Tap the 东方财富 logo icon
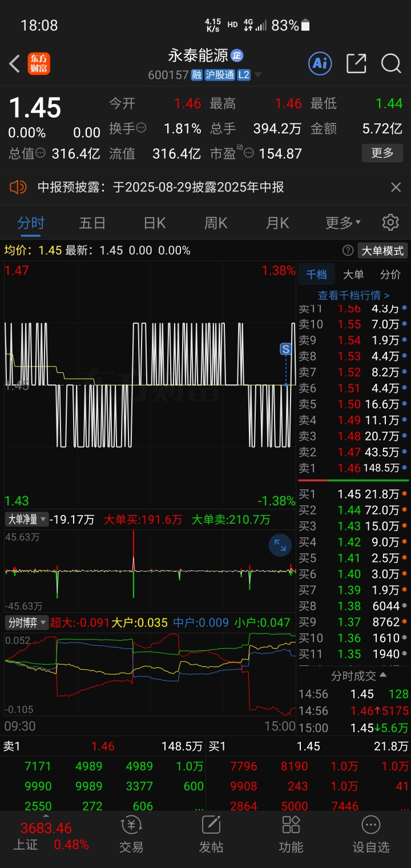The height and width of the screenshot is (868, 411). [39, 63]
